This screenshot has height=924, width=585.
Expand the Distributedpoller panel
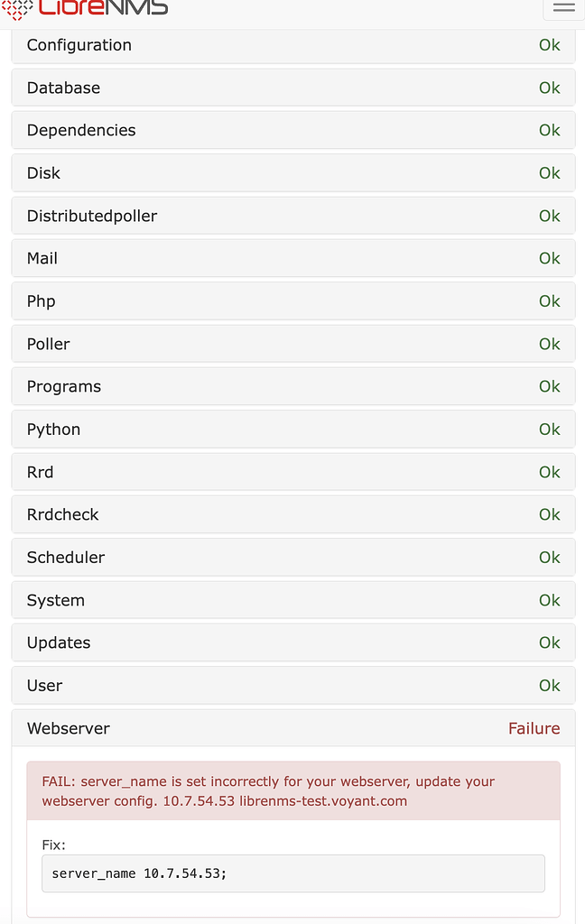pos(292,216)
